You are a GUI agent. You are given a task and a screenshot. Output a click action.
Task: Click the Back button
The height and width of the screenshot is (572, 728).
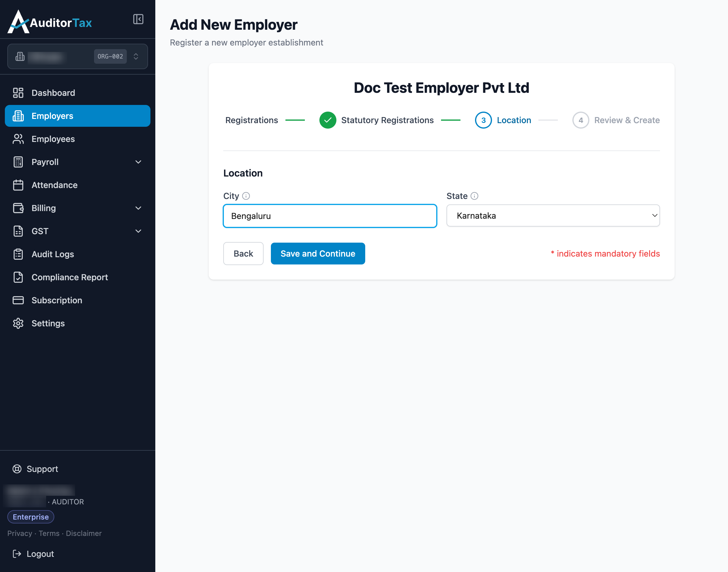(x=243, y=254)
